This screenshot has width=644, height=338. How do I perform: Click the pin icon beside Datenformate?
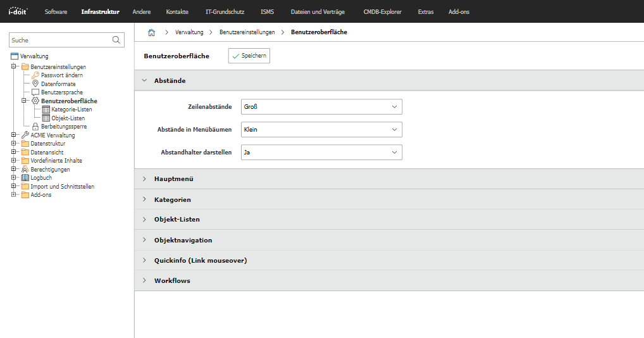(x=35, y=84)
